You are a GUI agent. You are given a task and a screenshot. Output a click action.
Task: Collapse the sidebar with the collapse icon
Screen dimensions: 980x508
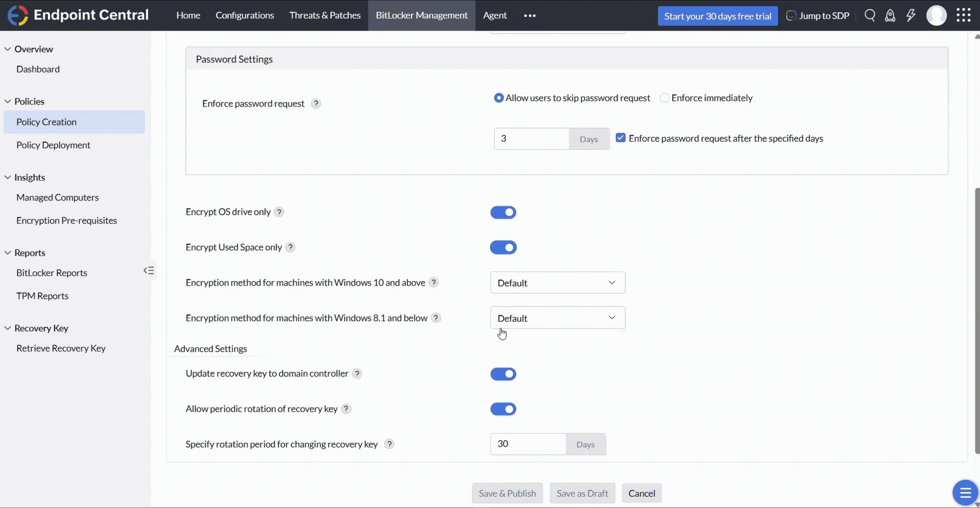[149, 270]
